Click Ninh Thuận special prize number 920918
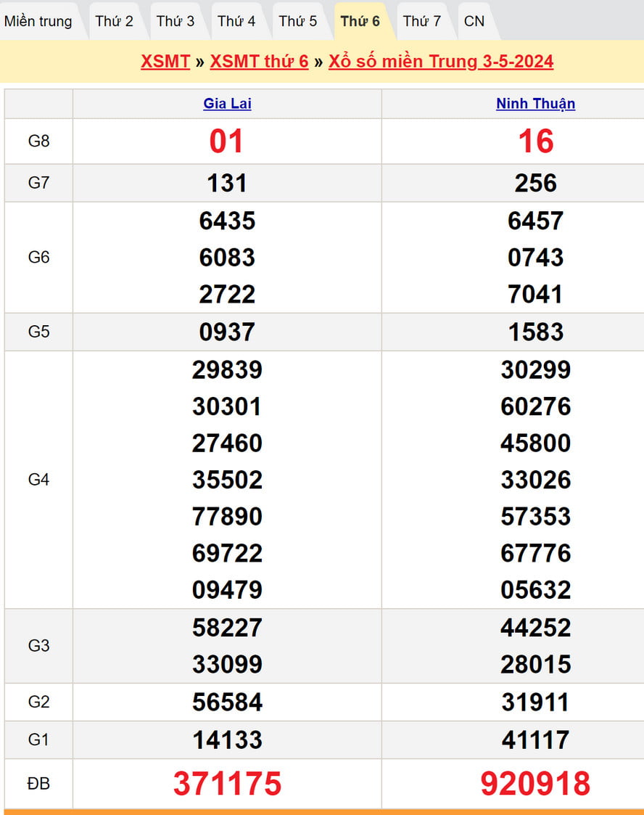Viewport: 644px width, 815px height. pos(535,784)
